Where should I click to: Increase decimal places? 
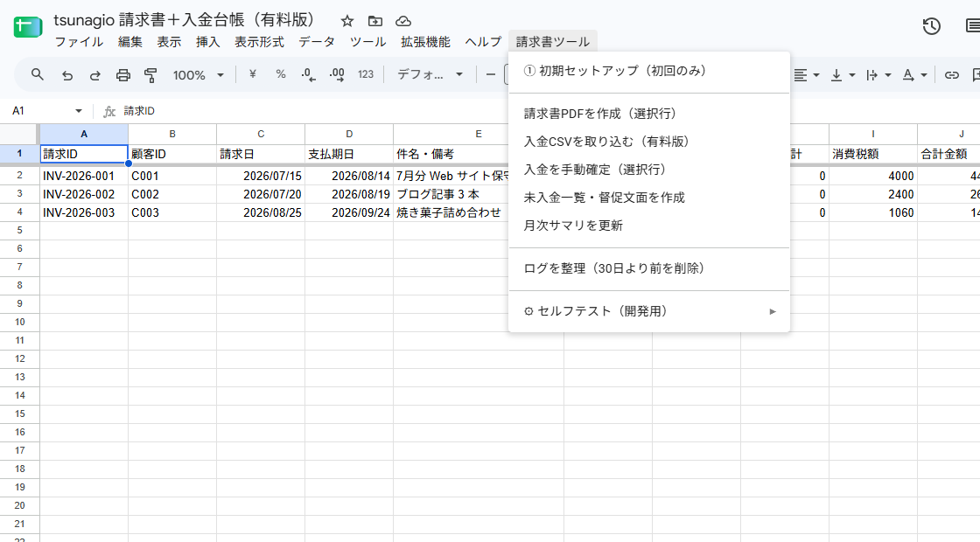[x=337, y=75]
